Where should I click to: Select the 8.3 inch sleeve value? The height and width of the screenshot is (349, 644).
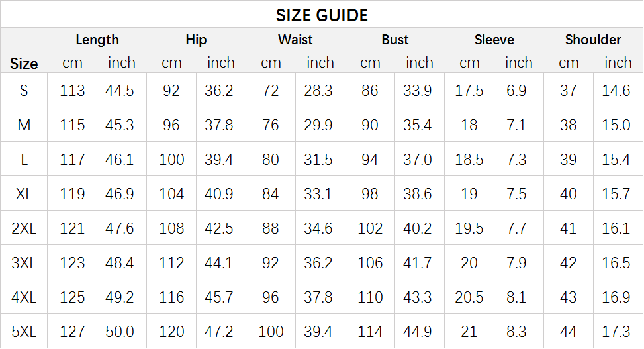(x=517, y=332)
